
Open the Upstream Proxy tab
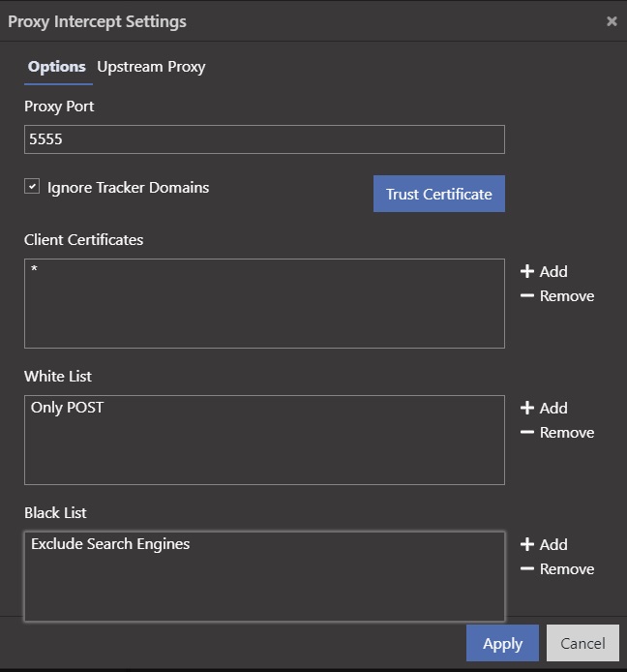(151, 67)
